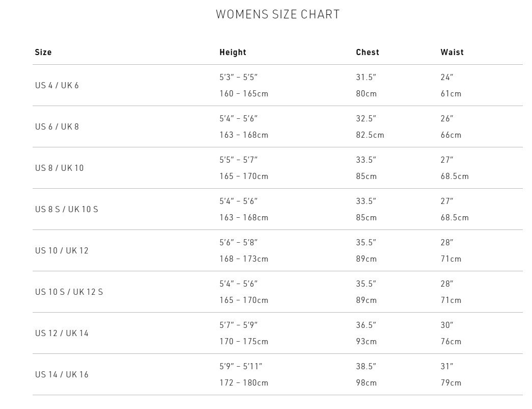This screenshot has width=532, height=409.
Task: Click the Womens Size Chart title
Action: click(278, 14)
